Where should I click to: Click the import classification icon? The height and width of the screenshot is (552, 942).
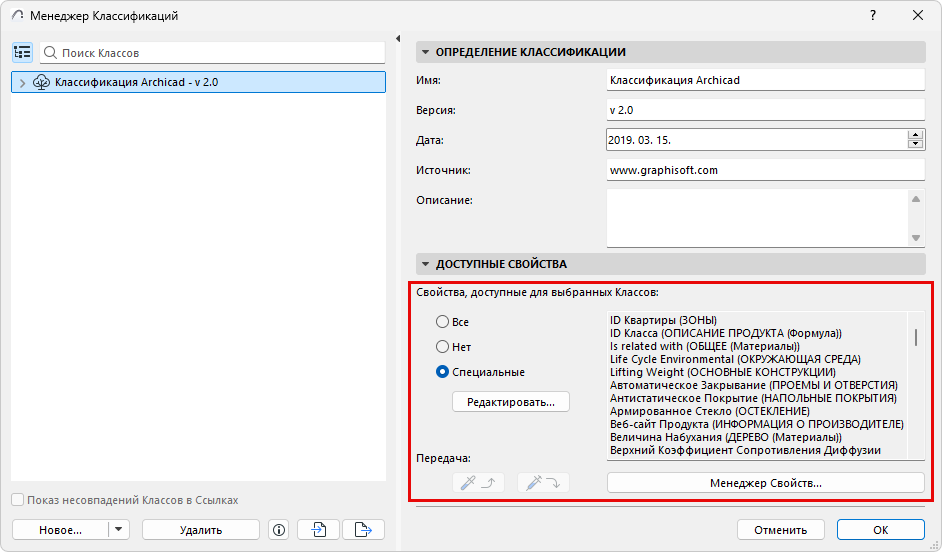tap(318, 530)
